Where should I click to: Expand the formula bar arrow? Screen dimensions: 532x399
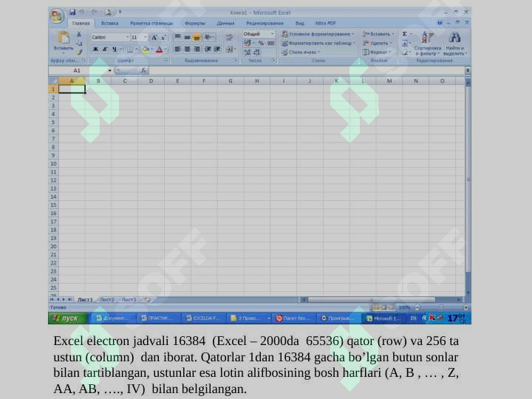(x=468, y=71)
